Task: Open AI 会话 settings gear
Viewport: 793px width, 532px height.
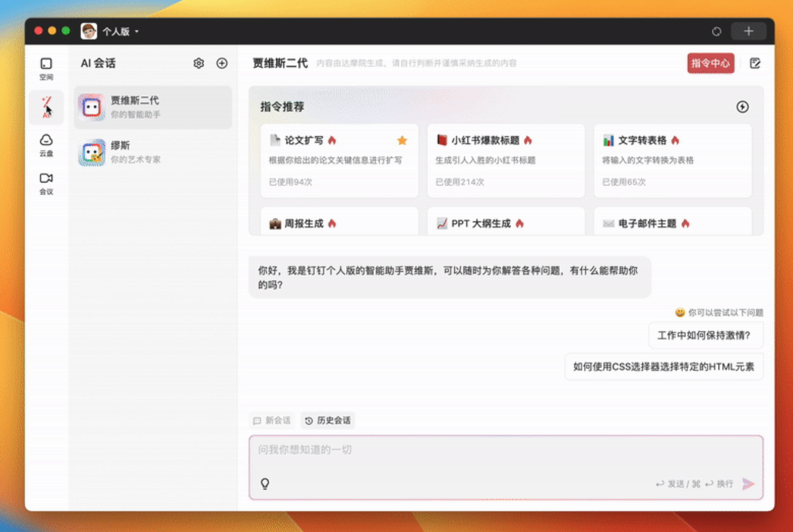Action: 199,64
